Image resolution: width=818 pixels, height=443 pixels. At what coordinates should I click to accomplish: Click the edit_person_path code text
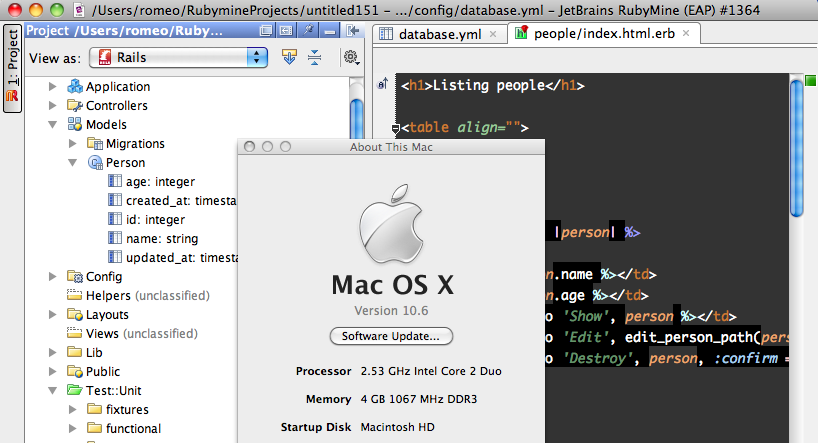pyautogui.click(x=689, y=337)
